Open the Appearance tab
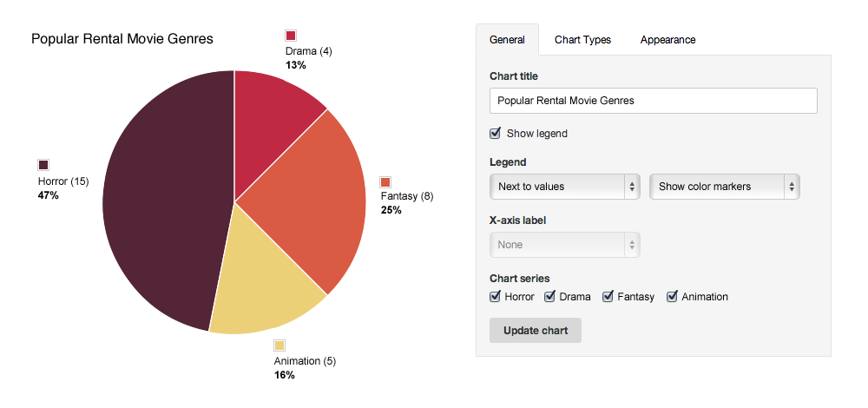The width and height of the screenshot is (868, 408). pyautogui.click(x=667, y=40)
